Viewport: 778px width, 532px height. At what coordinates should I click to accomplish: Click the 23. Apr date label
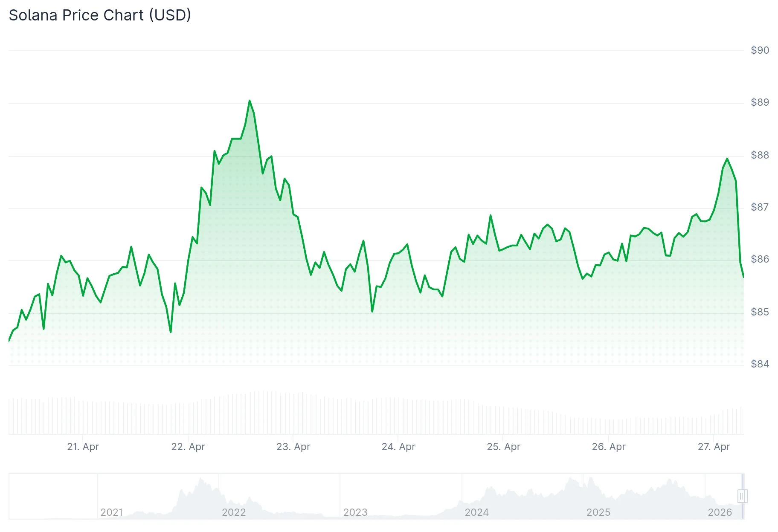pyautogui.click(x=293, y=447)
